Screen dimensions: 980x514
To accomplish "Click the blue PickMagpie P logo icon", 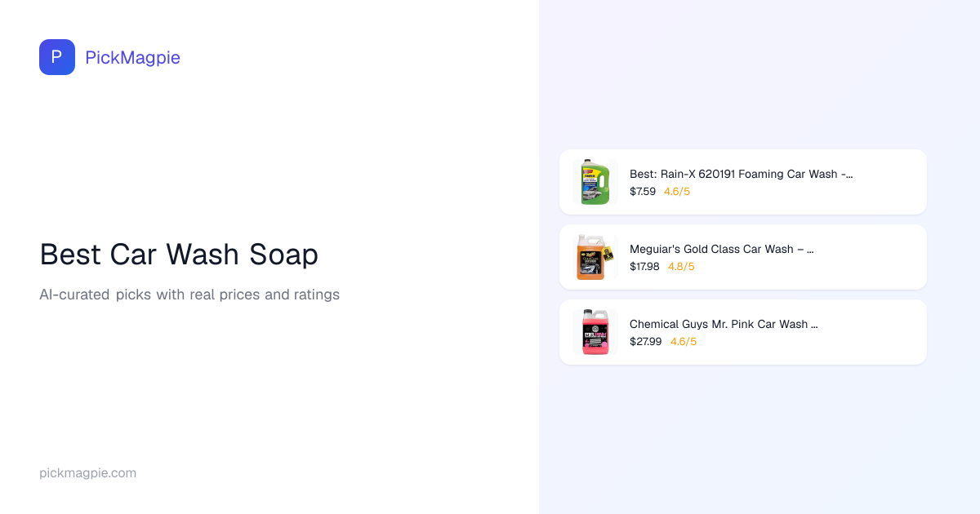I will (57, 57).
